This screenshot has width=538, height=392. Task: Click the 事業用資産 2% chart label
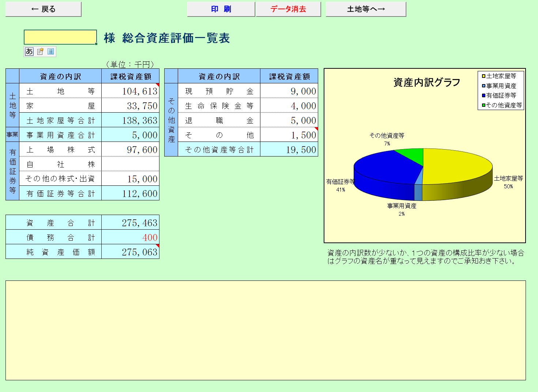[x=402, y=210]
